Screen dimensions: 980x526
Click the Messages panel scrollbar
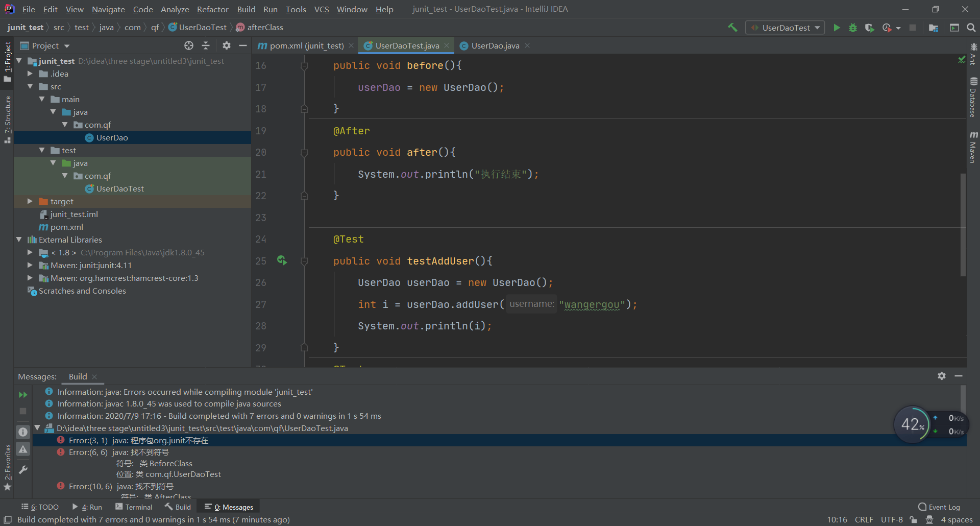(x=963, y=399)
